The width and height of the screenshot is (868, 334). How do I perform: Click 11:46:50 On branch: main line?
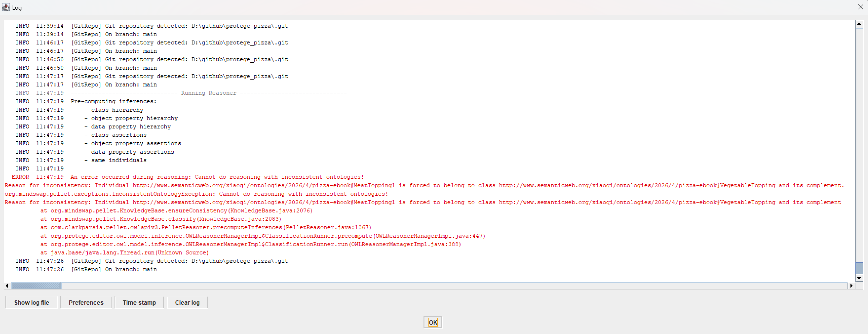coord(86,68)
